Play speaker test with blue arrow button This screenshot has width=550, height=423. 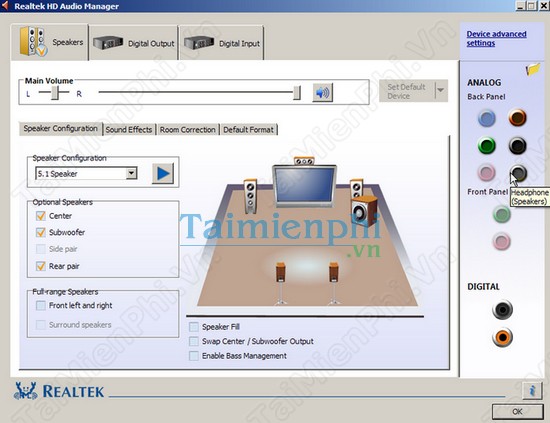pos(163,173)
